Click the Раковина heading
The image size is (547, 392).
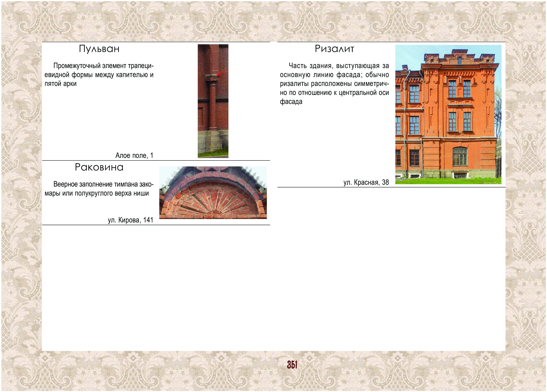(x=99, y=167)
